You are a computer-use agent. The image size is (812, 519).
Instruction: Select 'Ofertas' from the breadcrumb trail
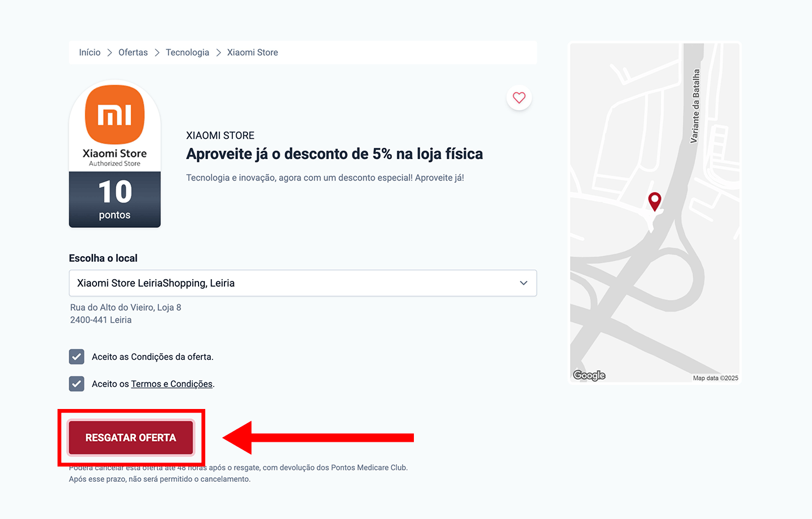133,52
